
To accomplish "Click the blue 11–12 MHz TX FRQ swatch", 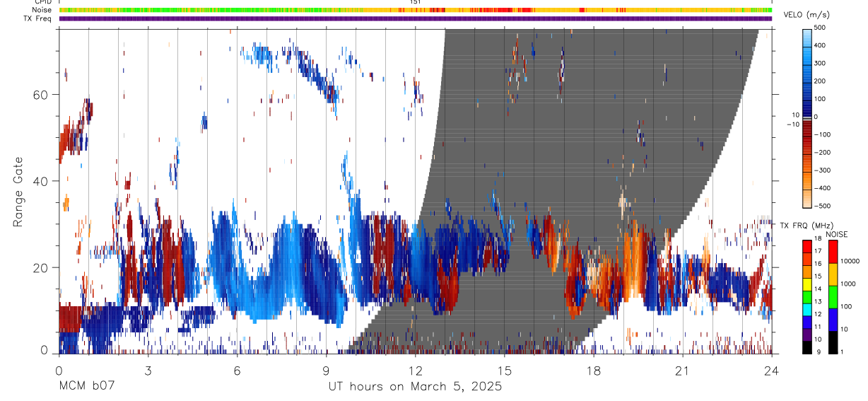I will click(807, 321).
